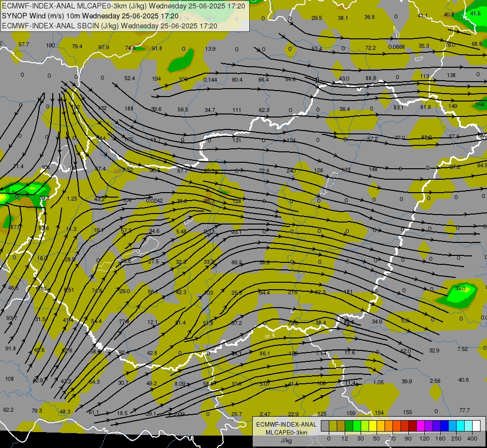487x448 pixels.
Task: Click the legend label MLCAPE0-3km
Action: click(286, 433)
